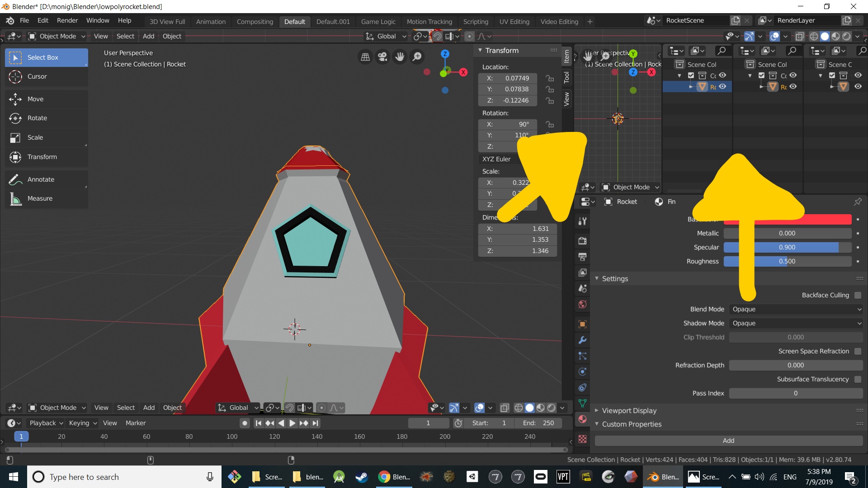The width and height of the screenshot is (868, 488).
Task: Toggle Subsurface Translucency checkbox
Action: 858,379
